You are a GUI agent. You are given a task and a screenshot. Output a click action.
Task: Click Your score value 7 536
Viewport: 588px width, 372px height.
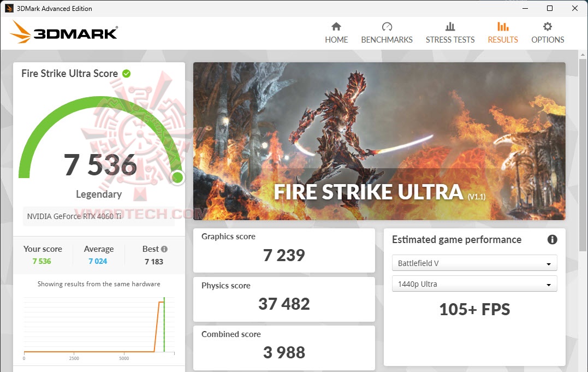[41, 261]
